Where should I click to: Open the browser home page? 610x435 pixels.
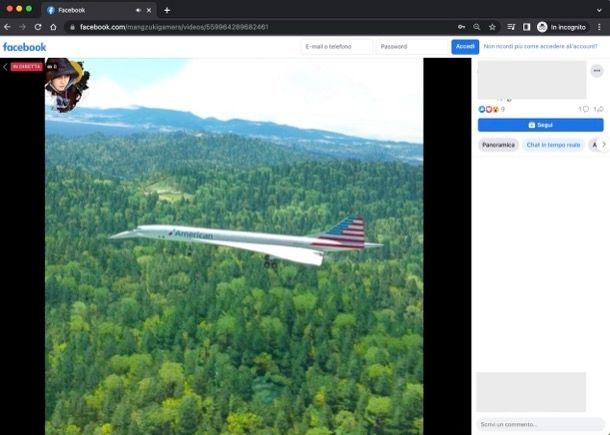(x=53, y=27)
